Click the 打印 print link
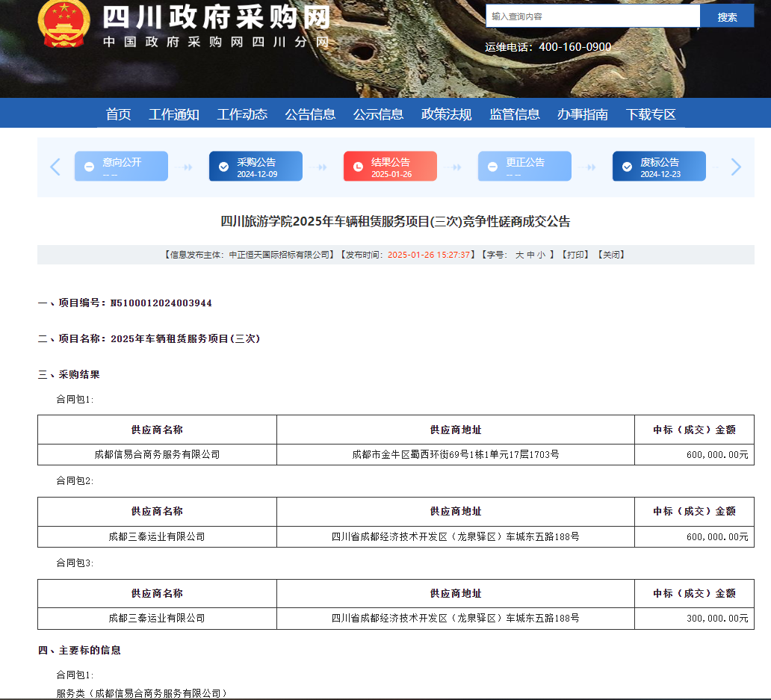771x700 pixels. coord(575,255)
